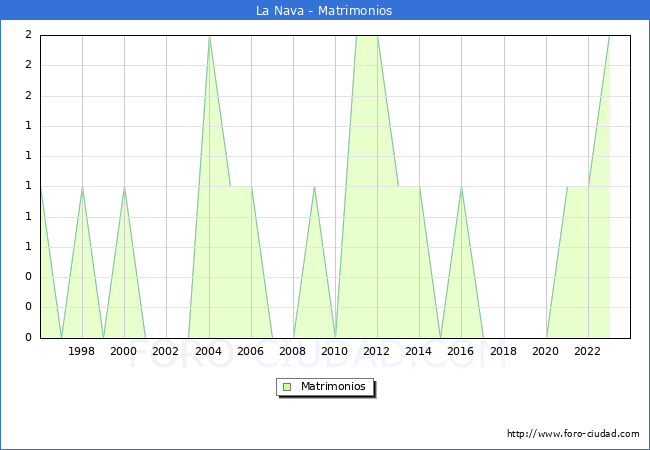This screenshot has width=650, height=450.
Task: Click the 2008 x-axis label
Action: [x=292, y=351]
